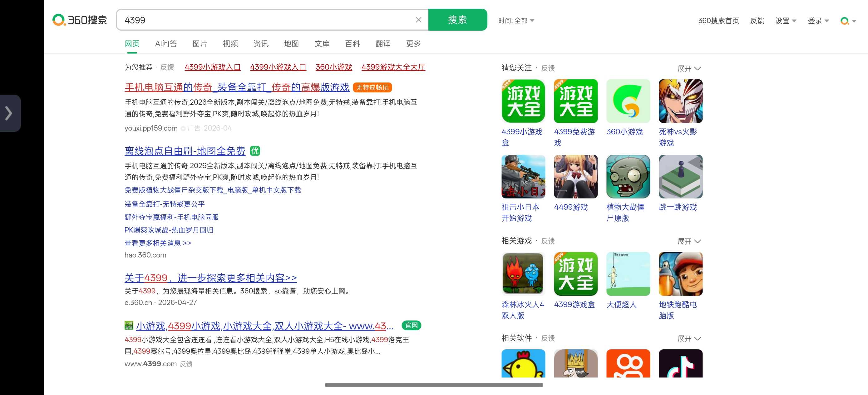The image size is (868, 395).
Task: Click the 360搜索 logo
Action: click(80, 20)
